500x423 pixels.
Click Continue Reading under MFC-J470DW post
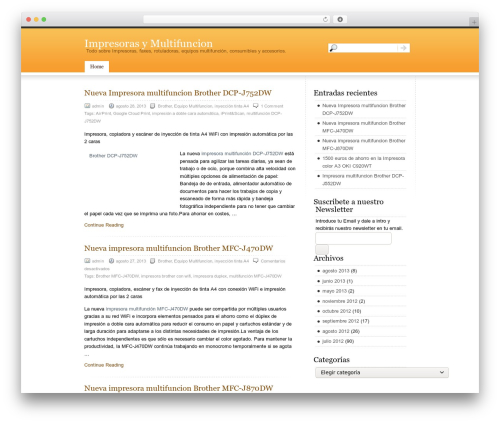click(x=104, y=365)
